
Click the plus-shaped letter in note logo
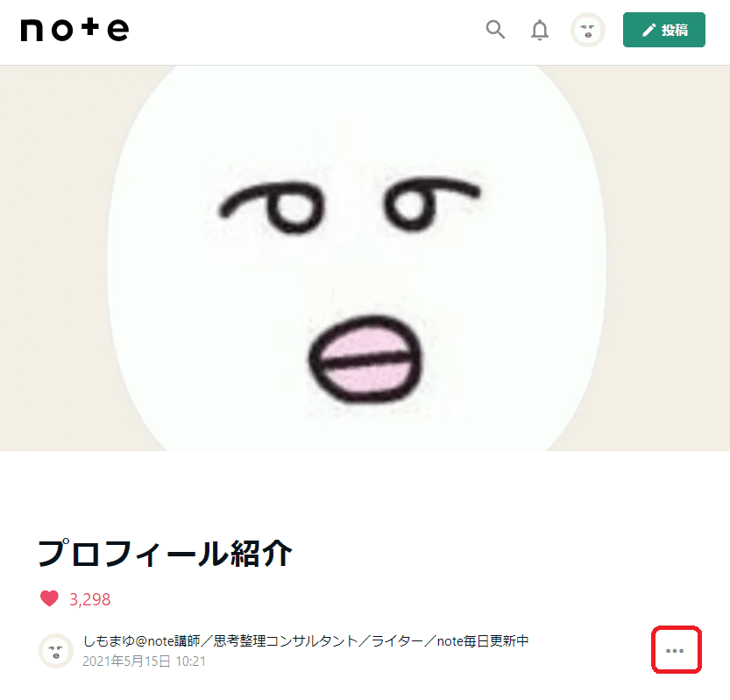pos(90,27)
